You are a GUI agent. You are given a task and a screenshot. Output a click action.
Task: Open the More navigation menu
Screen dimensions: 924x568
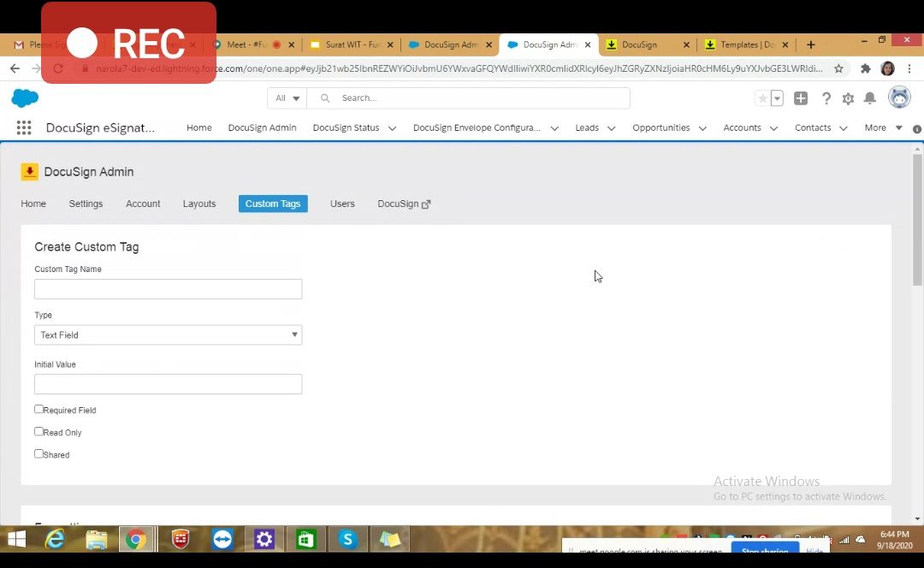[x=883, y=127]
